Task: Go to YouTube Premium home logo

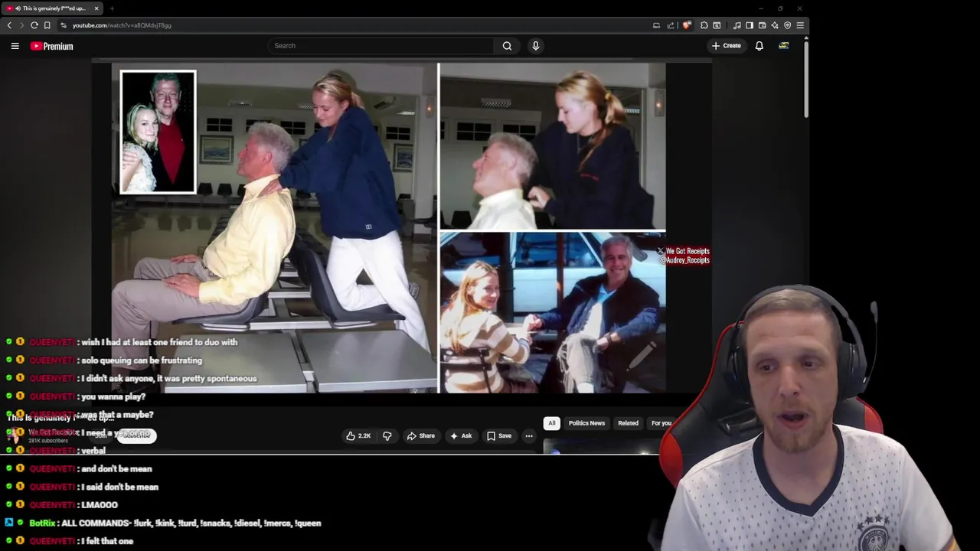Action: coord(51,46)
